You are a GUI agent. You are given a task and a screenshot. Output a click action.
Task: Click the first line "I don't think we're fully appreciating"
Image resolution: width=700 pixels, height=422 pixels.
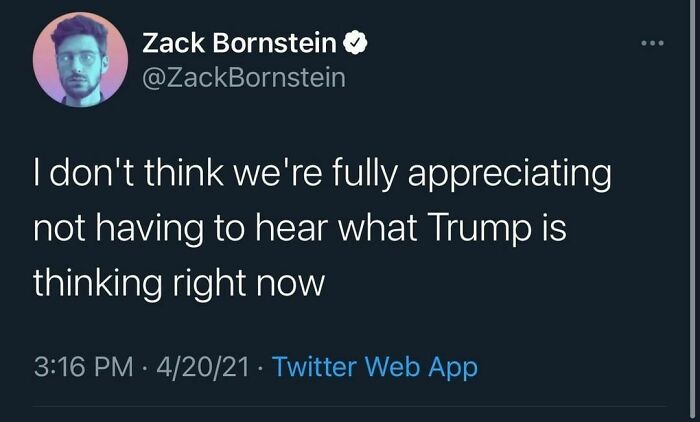coord(322,175)
